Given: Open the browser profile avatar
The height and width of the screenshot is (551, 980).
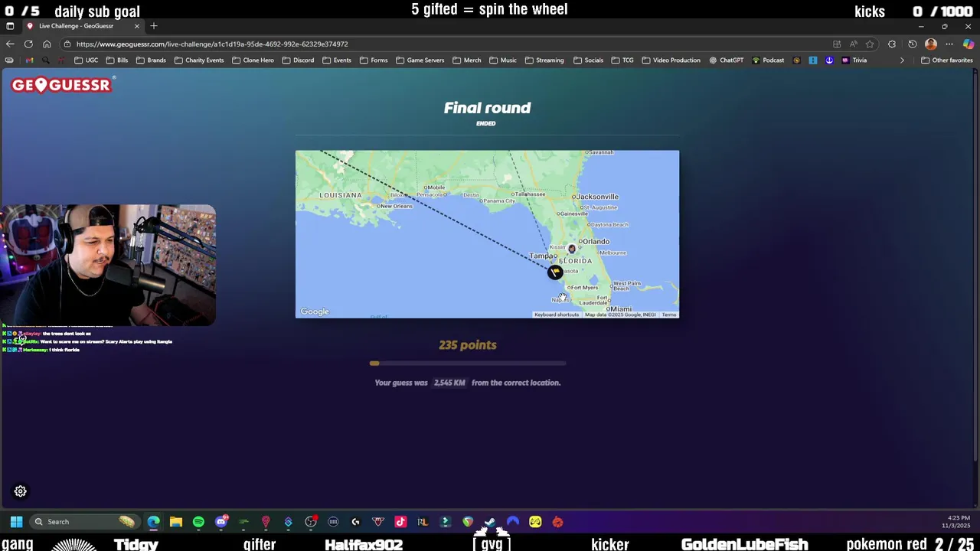Looking at the screenshot, I should pyautogui.click(x=931, y=44).
